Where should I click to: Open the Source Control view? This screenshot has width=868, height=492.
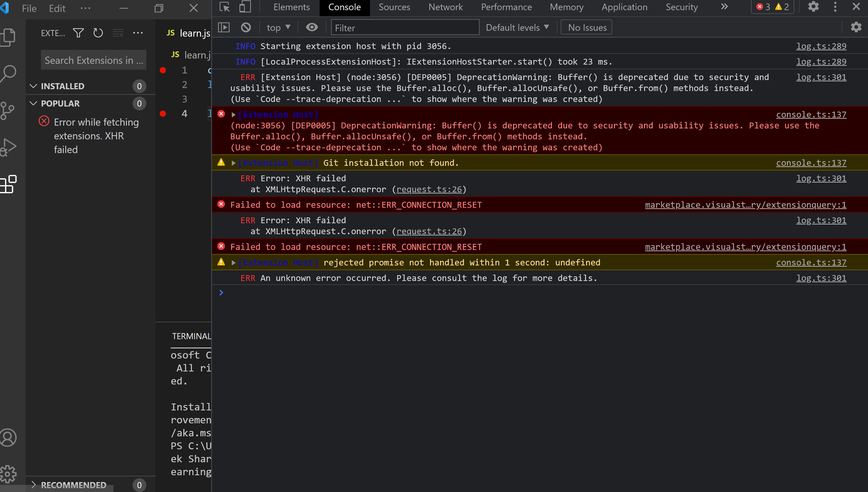click(x=8, y=111)
